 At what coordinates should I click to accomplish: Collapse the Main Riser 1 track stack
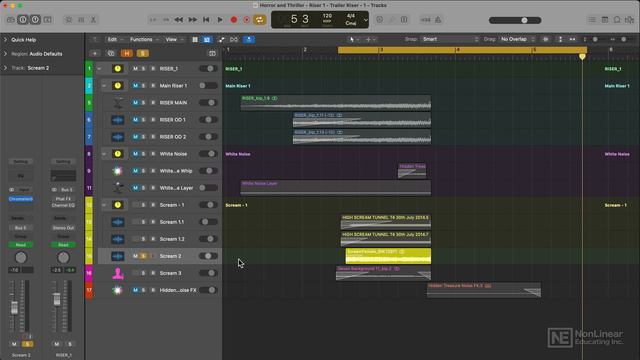tap(104, 86)
